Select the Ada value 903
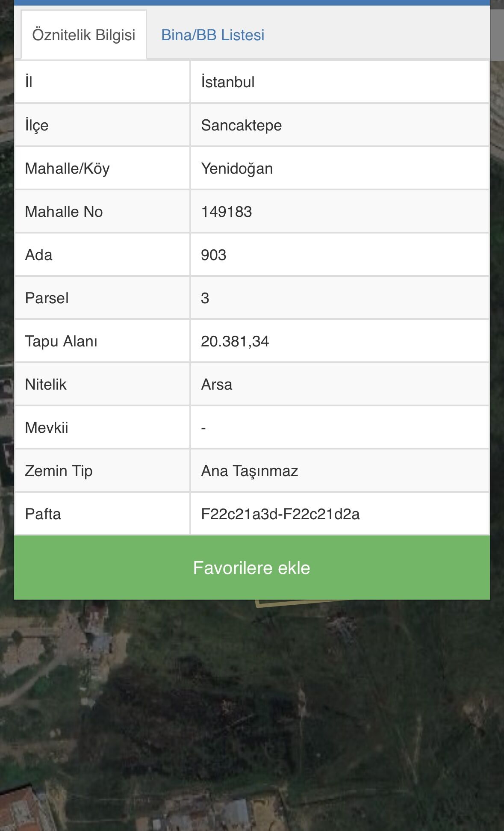The width and height of the screenshot is (504, 831). click(x=214, y=255)
